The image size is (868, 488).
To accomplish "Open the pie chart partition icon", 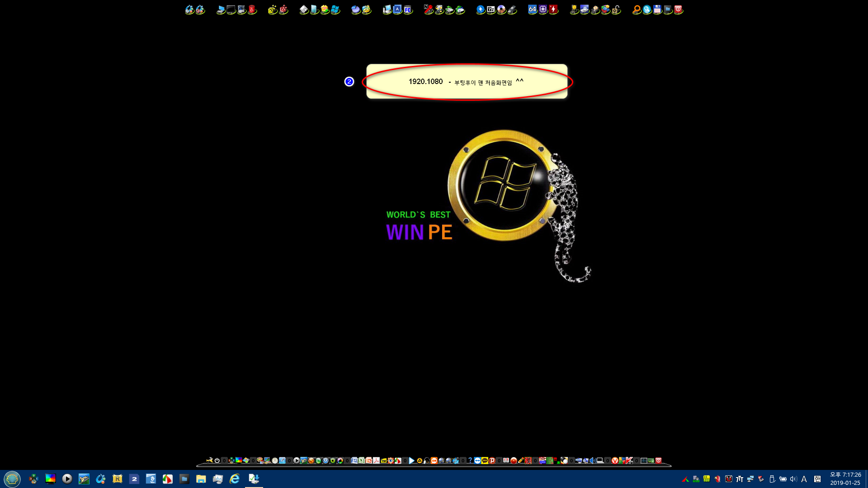I will tap(356, 9).
